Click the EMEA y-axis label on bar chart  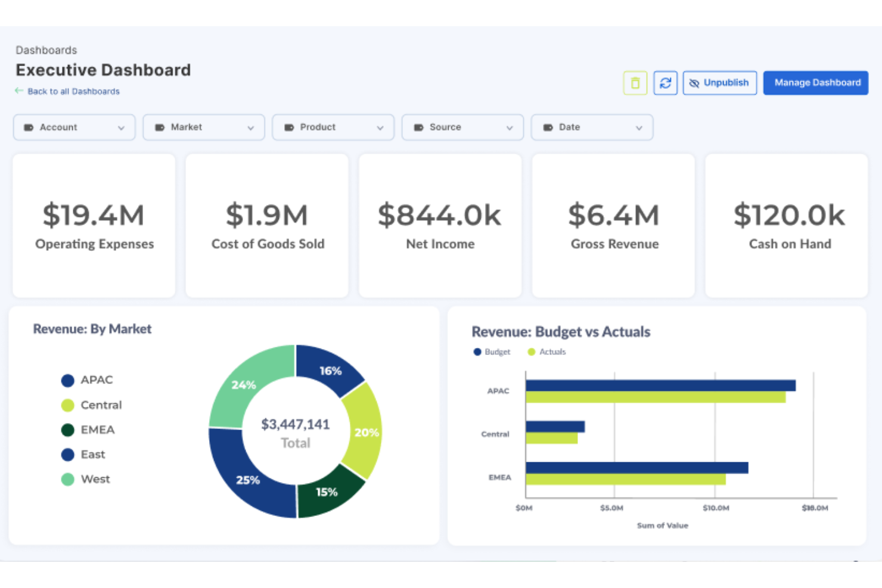click(x=500, y=477)
